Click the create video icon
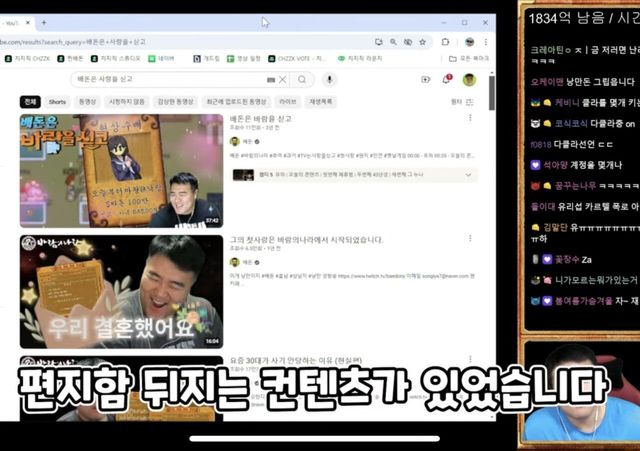The height and width of the screenshot is (451, 640). tap(425, 79)
